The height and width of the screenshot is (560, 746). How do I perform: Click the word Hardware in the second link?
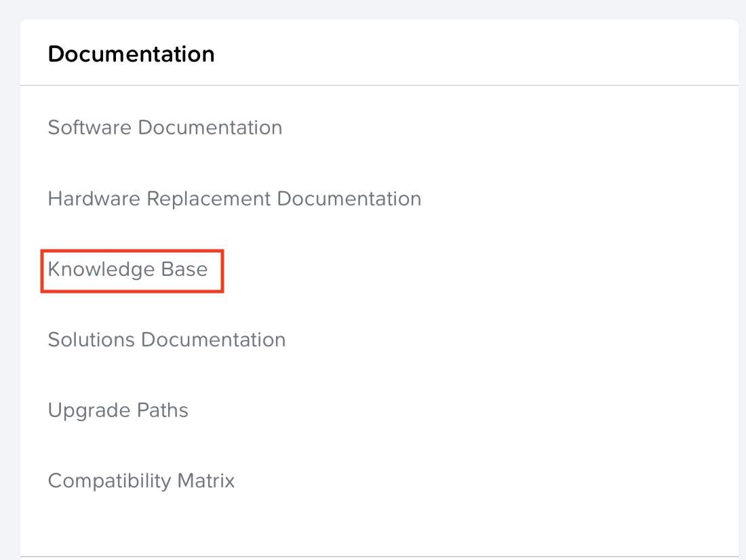pyautogui.click(x=94, y=199)
